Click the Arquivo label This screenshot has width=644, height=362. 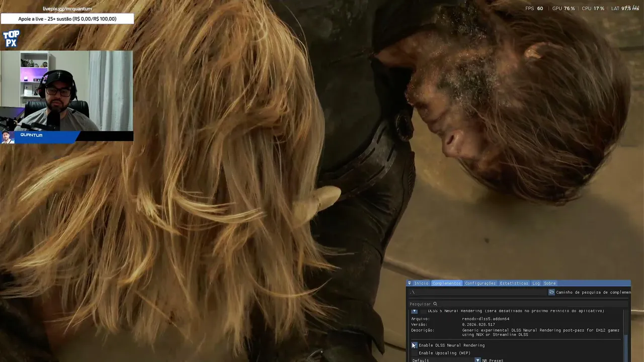(x=420, y=319)
